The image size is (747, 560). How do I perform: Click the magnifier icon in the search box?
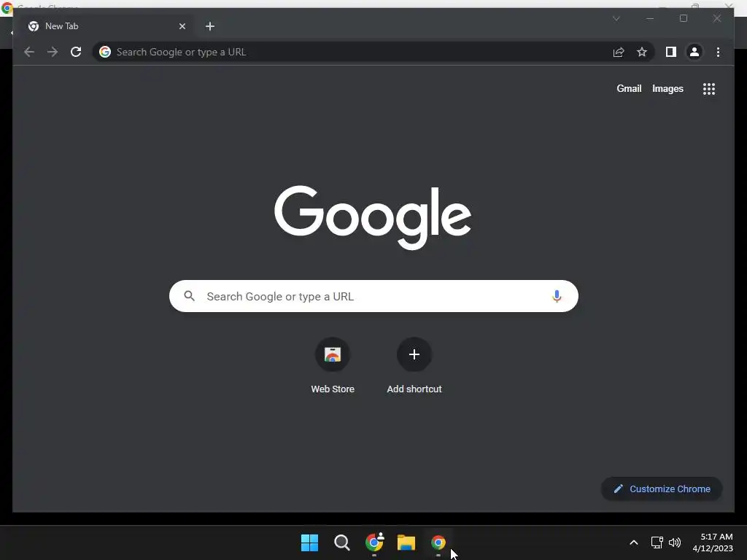coord(189,296)
